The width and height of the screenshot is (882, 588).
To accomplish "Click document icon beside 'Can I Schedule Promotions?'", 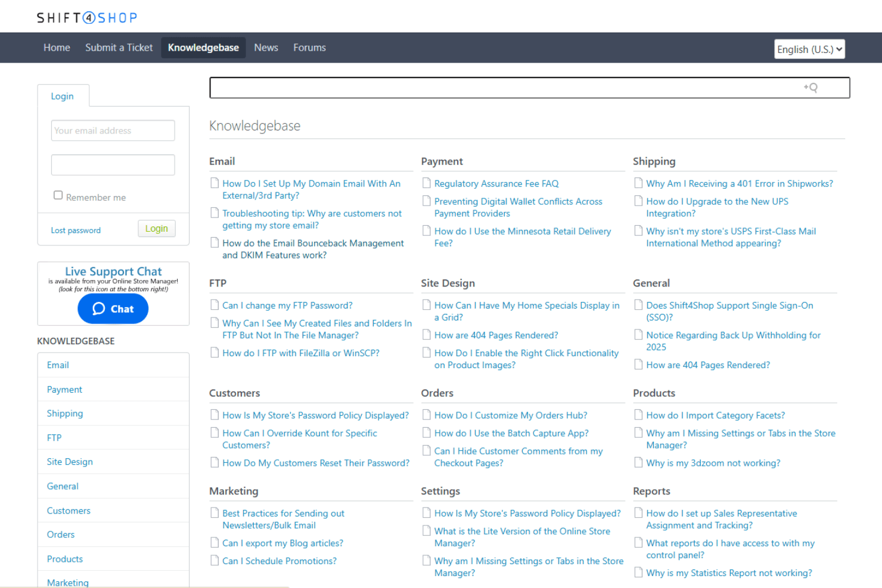I will [x=215, y=560].
